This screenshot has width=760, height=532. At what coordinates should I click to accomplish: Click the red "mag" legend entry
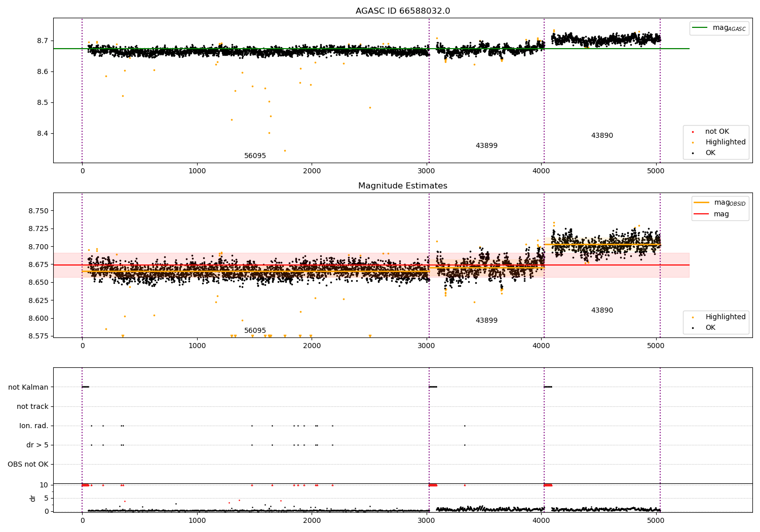(x=711, y=214)
